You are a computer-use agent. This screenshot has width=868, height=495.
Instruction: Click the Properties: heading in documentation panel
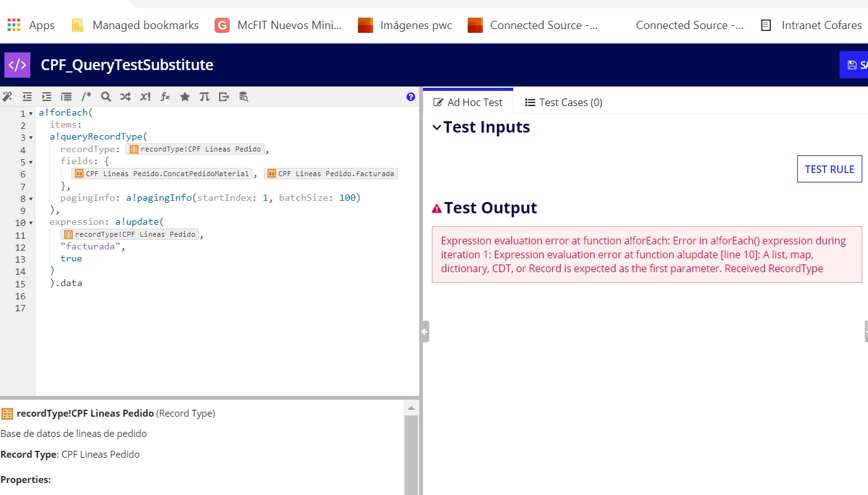(25, 480)
